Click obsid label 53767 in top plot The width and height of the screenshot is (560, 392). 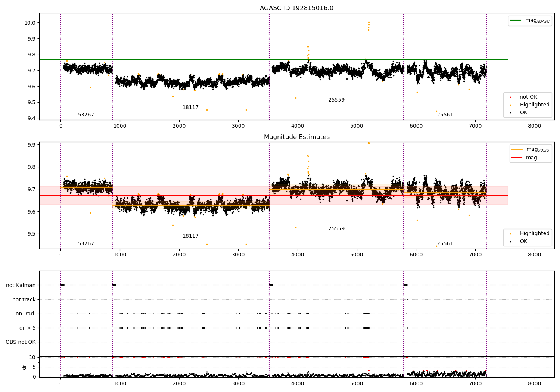(86, 115)
